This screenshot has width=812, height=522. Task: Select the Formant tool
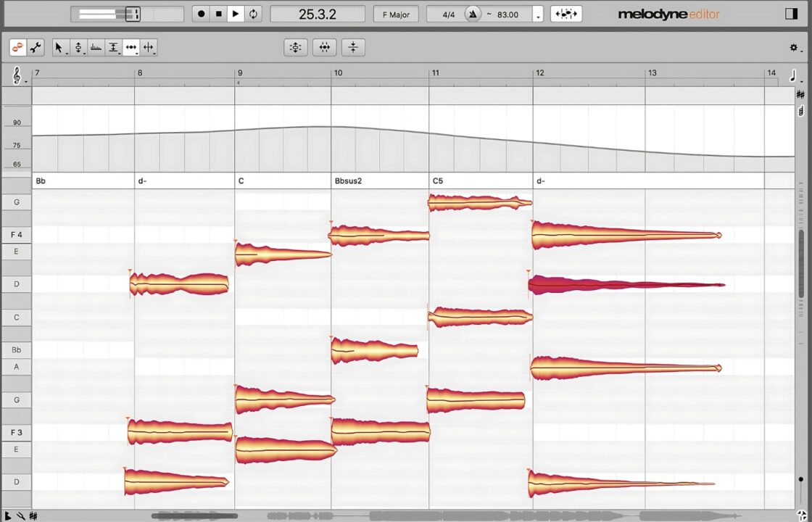point(96,48)
